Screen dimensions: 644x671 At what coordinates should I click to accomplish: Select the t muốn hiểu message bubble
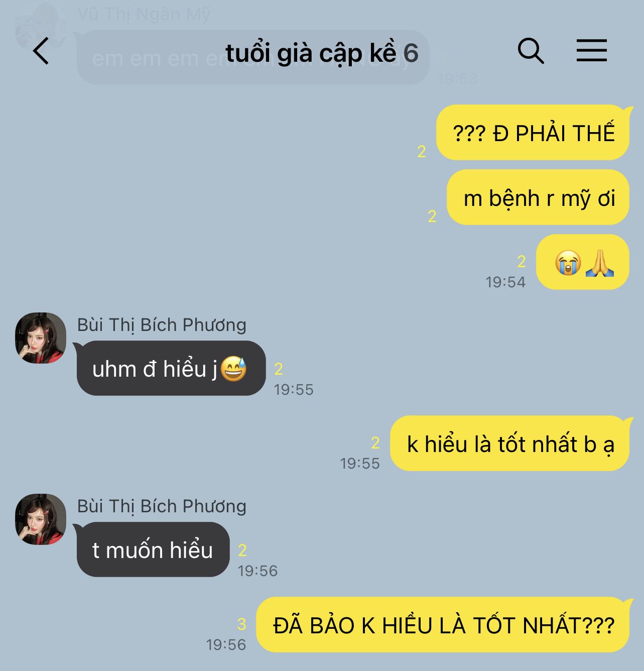[153, 549]
